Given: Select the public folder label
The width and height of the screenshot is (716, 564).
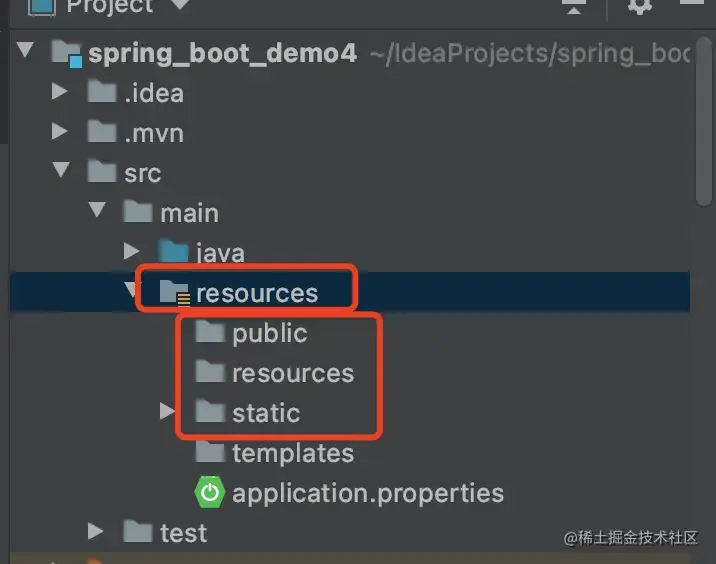Looking at the screenshot, I should (x=270, y=333).
